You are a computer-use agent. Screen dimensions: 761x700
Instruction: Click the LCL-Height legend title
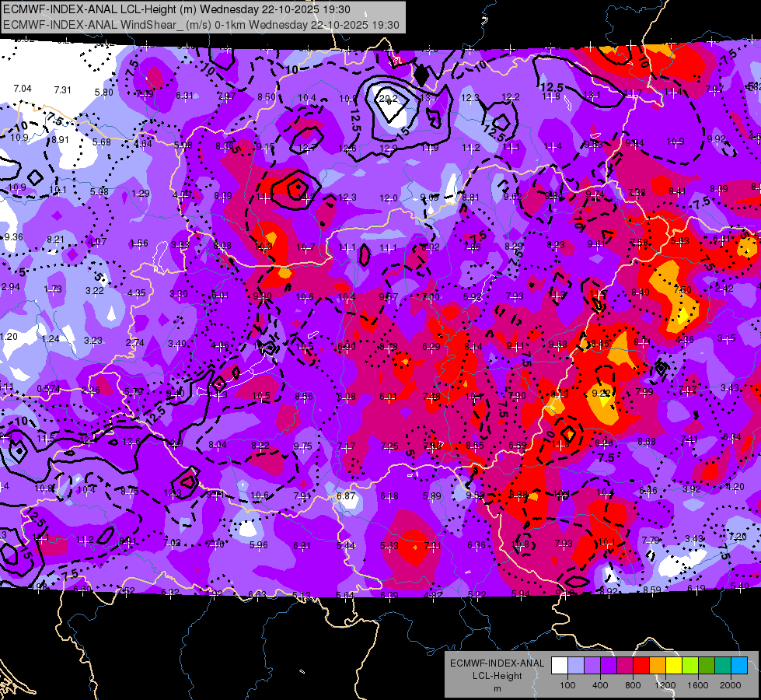coord(497,676)
